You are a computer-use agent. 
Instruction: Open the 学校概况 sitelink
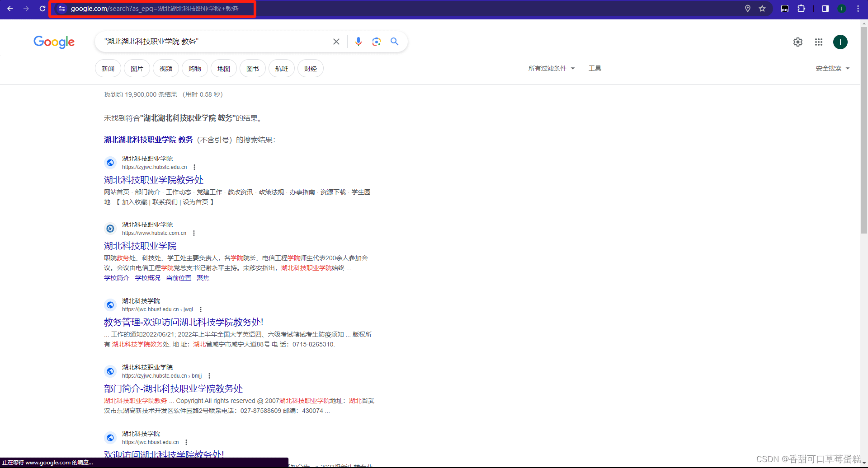coord(148,278)
